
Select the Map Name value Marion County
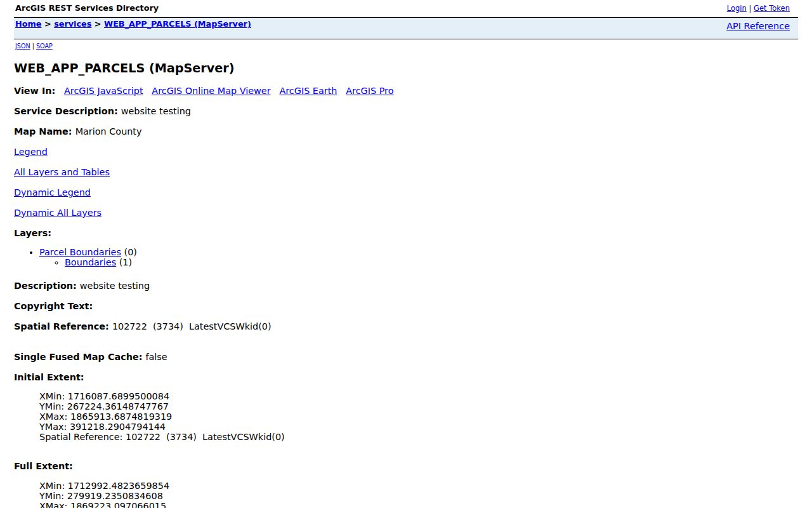(108, 131)
